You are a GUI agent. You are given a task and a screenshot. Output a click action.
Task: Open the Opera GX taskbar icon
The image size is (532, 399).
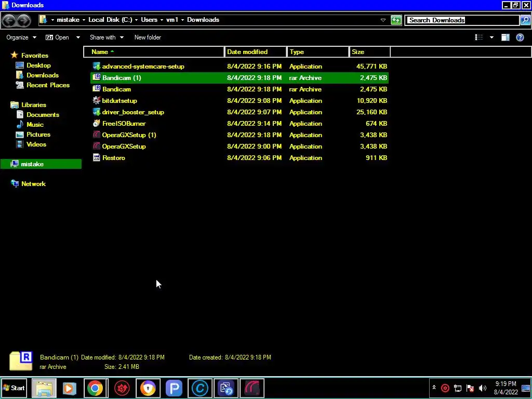[252, 388]
